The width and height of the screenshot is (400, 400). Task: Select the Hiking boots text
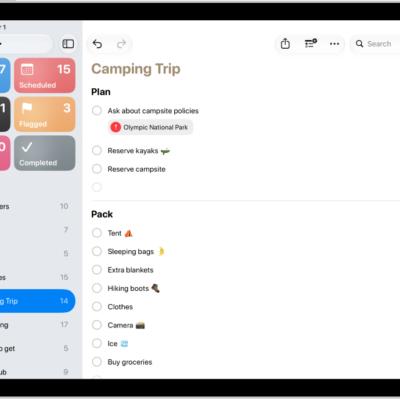(128, 288)
